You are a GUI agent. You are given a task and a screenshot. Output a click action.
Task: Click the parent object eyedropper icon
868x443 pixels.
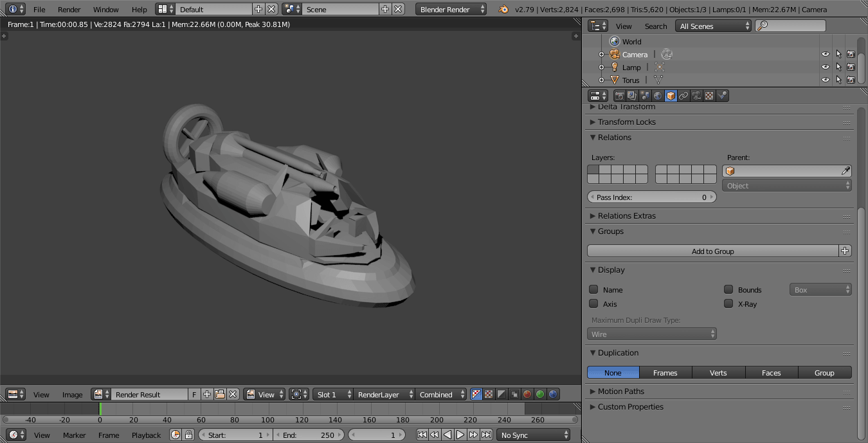(x=845, y=171)
